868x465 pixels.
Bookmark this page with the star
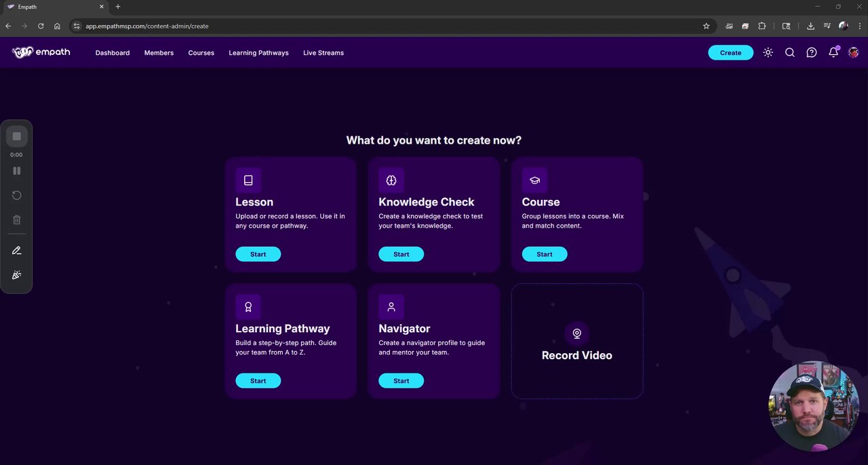coord(706,26)
